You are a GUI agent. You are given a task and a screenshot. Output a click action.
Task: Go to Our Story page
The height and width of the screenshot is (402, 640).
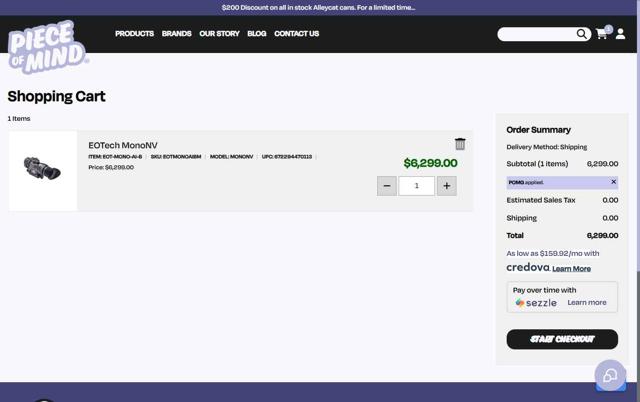click(219, 34)
